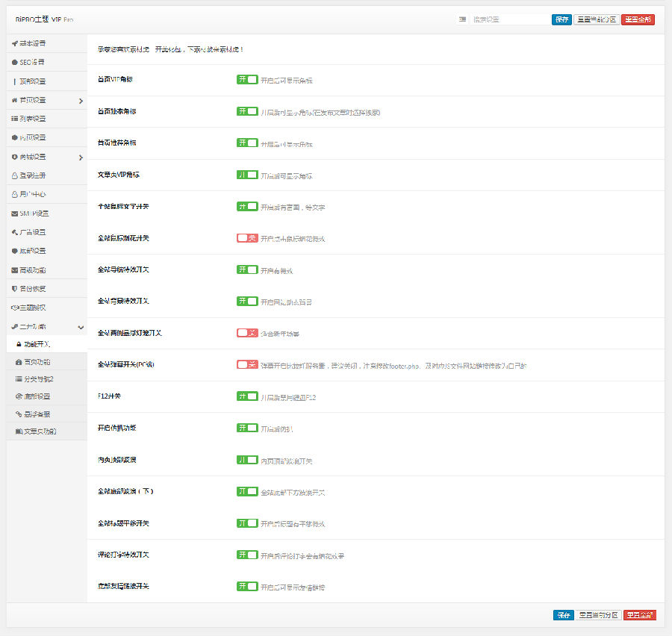
Task: Click the envelope icon next to SMTP设置
Action: (x=15, y=213)
